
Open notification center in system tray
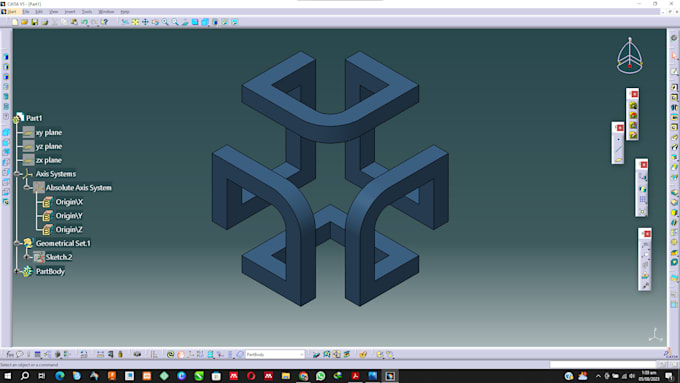click(670, 376)
